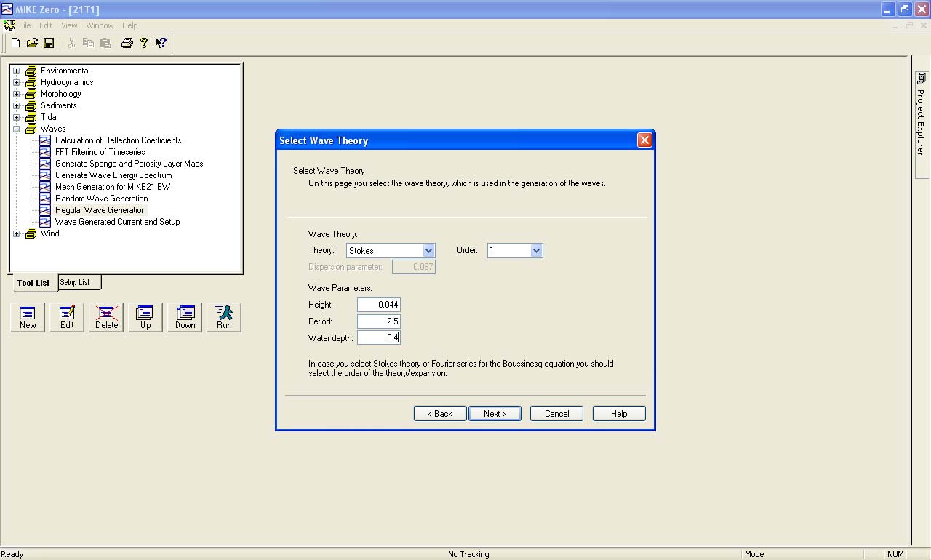Click the Paste clipboard toolbar icon
The height and width of the screenshot is (560, 931).
[x=105, y=43]
